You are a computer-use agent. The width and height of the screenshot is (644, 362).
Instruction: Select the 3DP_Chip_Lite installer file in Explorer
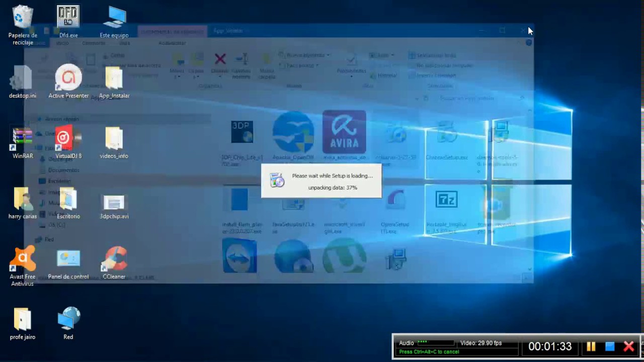coord(242,142)
